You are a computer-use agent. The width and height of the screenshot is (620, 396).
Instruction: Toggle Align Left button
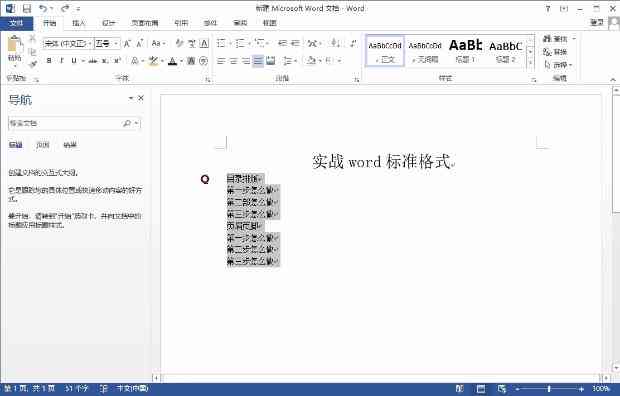(221, 61)
